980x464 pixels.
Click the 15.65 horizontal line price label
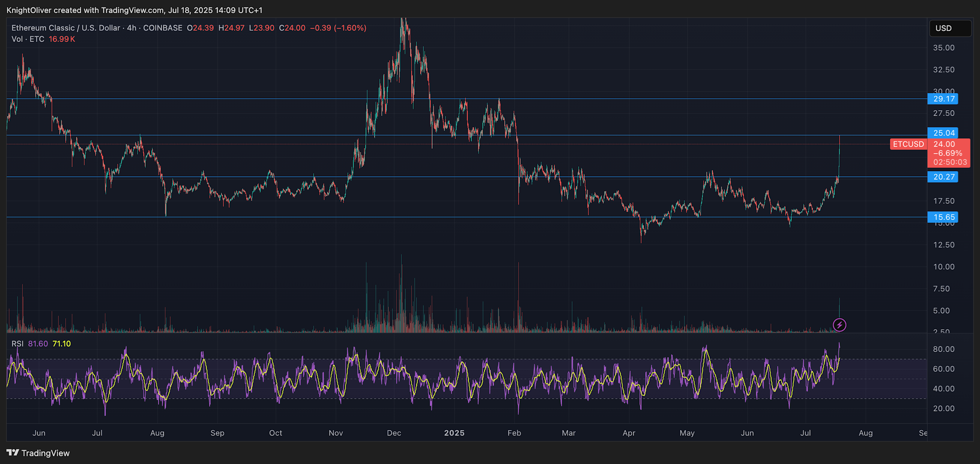[943, 217]
